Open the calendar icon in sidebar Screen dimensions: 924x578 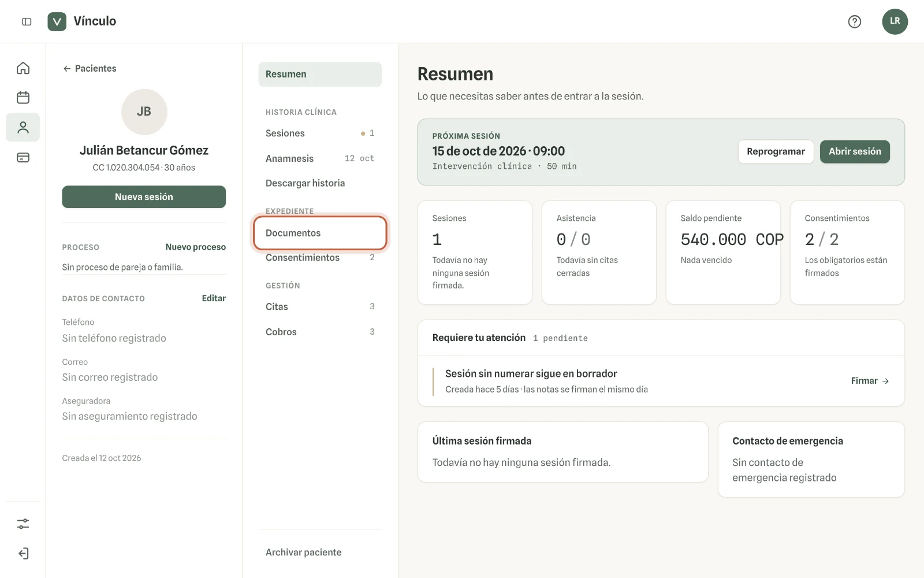point(23,97)
